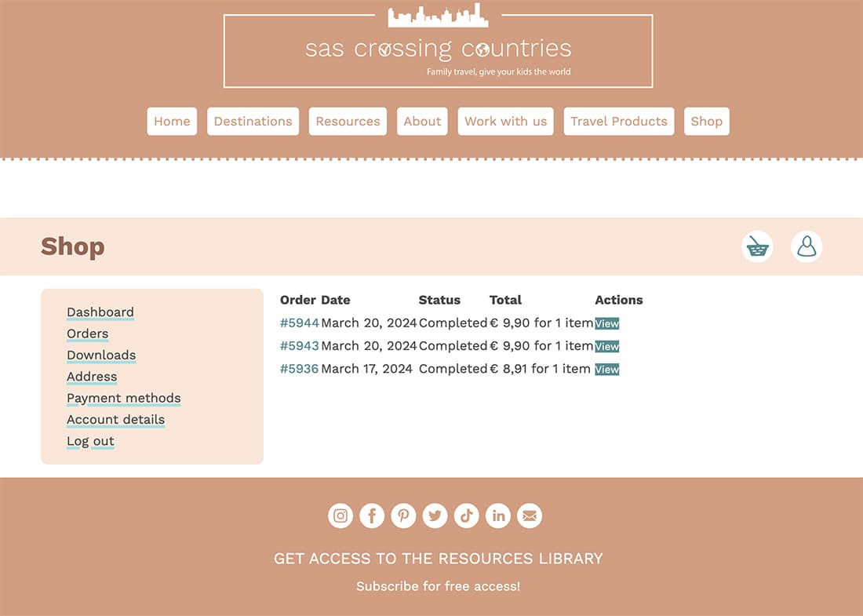Open the Destinations menu item
The height and width of the screenshot is (616, 863).
[x=253, y=121]
